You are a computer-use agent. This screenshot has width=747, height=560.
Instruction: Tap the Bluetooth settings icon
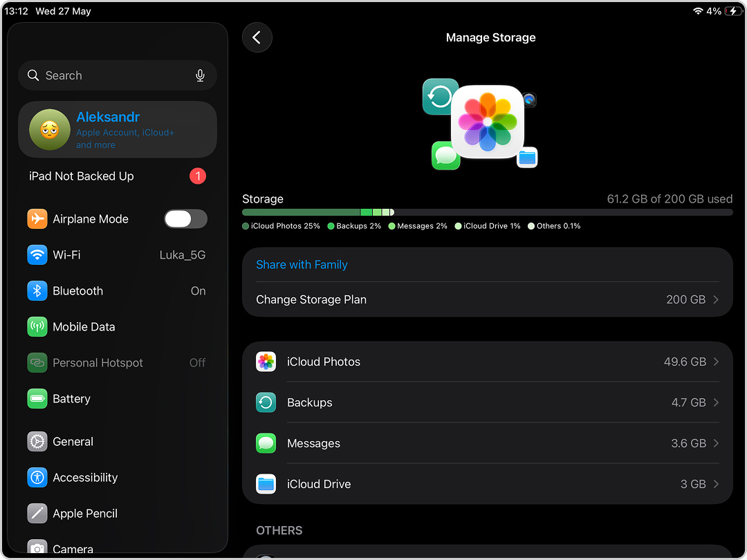[x=37, y=291]
